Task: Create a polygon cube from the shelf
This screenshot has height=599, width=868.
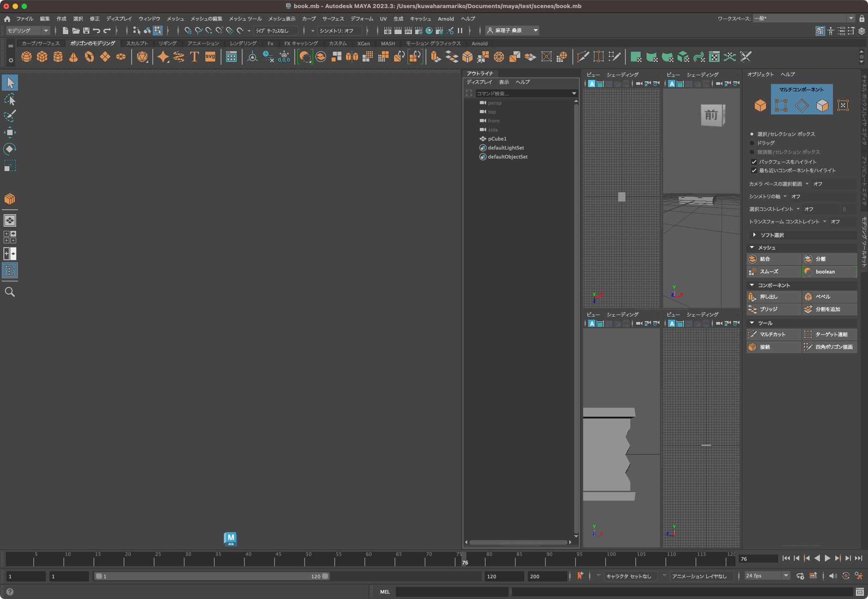Action: pyautogui.click(x=42, y=57)
